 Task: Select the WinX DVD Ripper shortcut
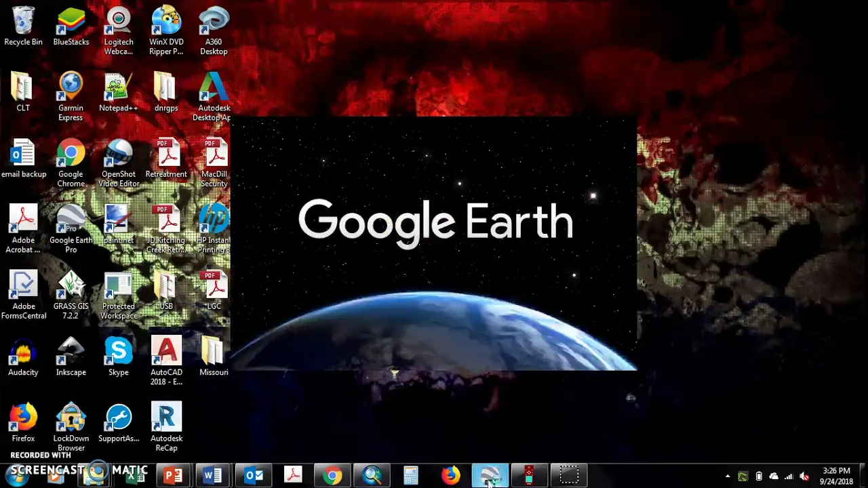click(166, 31)
